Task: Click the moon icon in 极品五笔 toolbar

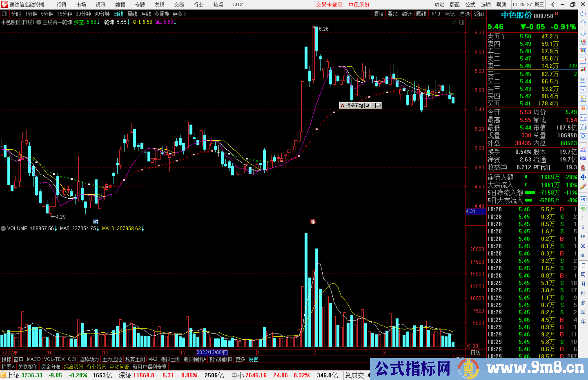Action: pos(367,105)
